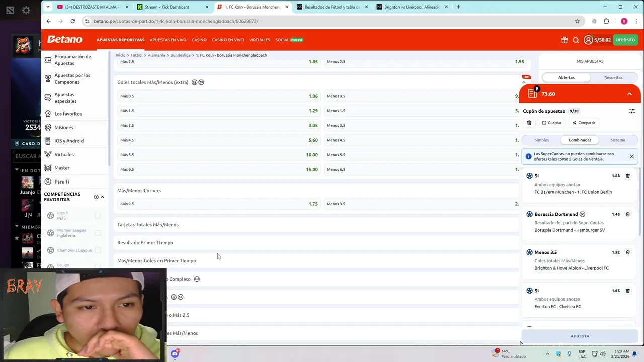
Task: Select Más 9.5 corners odds 1.75
Action: (219, 204)
